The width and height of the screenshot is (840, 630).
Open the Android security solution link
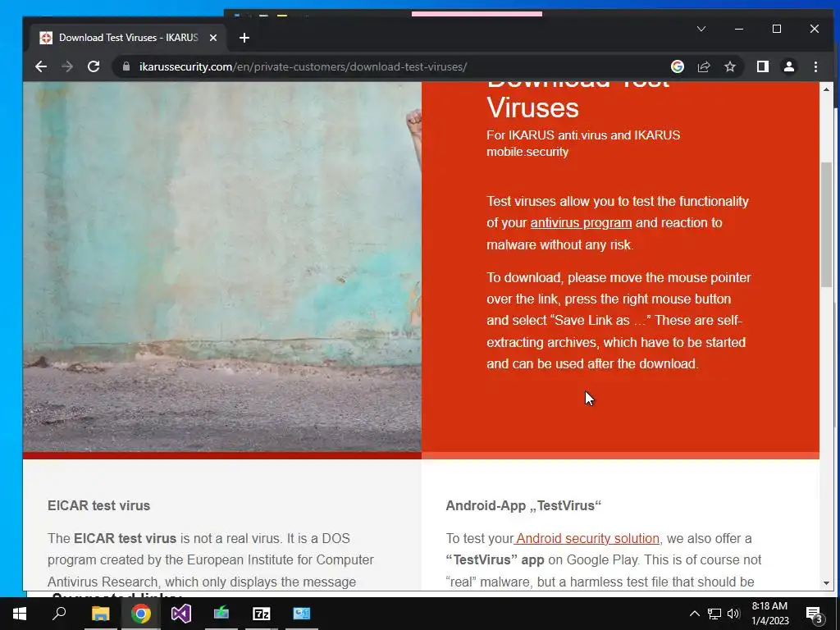587,538
